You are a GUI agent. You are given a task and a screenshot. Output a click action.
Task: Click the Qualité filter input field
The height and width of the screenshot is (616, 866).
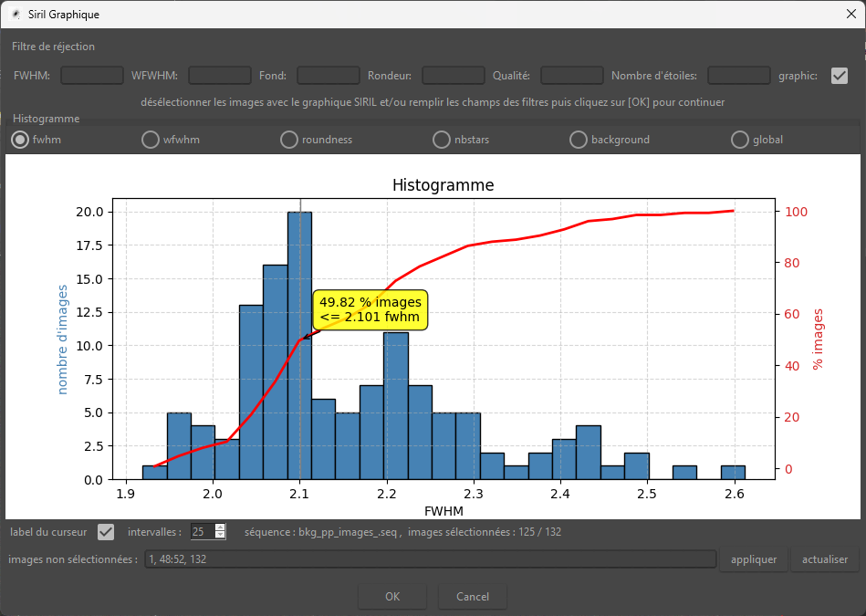571,75
